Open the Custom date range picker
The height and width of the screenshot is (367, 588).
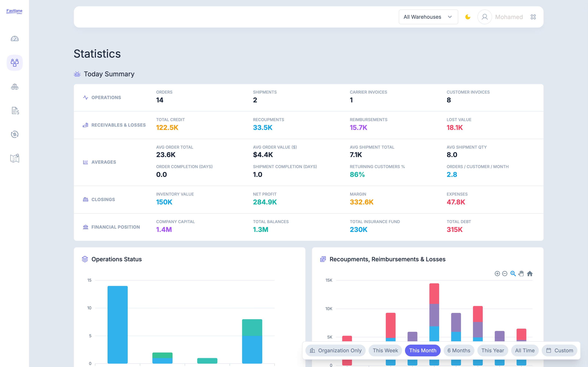coord(560,350)
